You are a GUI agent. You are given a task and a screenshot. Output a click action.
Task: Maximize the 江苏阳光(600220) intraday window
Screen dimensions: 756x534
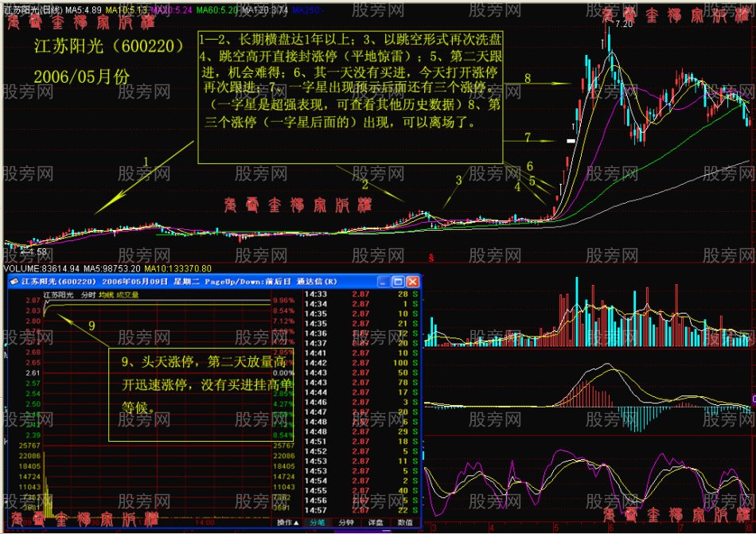[398, 282]
